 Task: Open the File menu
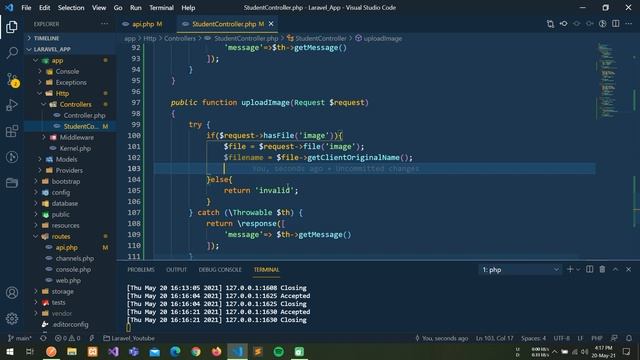(x=26, y=7)
